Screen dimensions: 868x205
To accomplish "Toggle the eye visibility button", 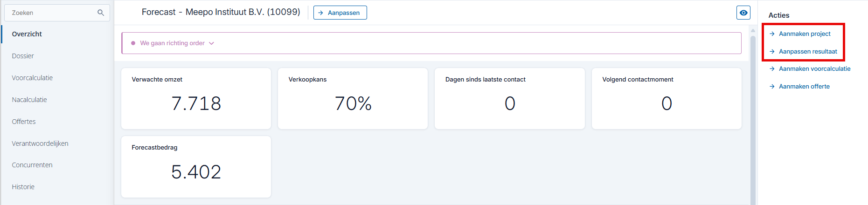I will 743,13.
